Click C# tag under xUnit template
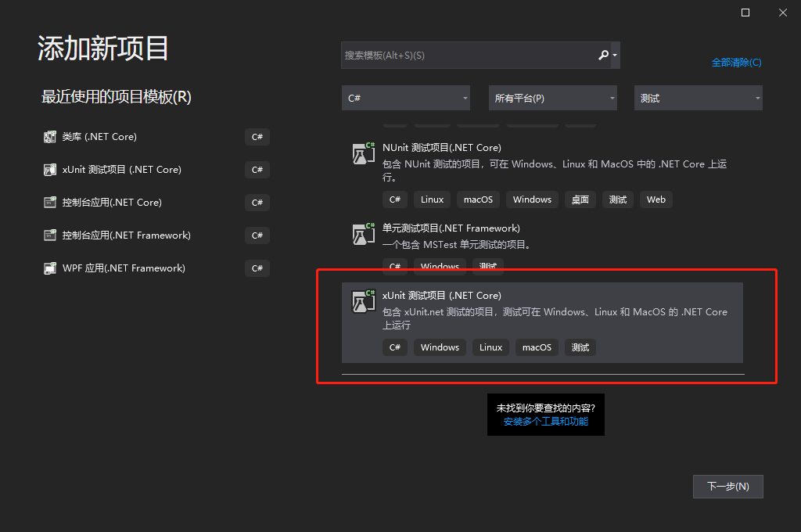Viewport: 801px width, 532px height. click(x=395, y=347)
